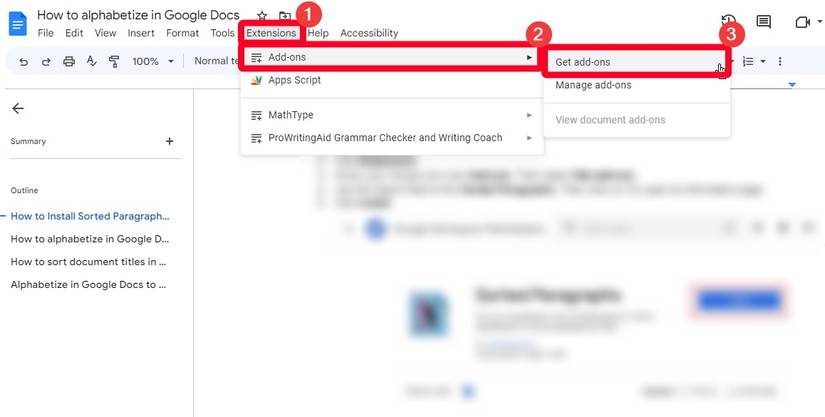Click the Google Docs home logo
Viewport: 825px width, 417px height.
(x=18, y=24)
